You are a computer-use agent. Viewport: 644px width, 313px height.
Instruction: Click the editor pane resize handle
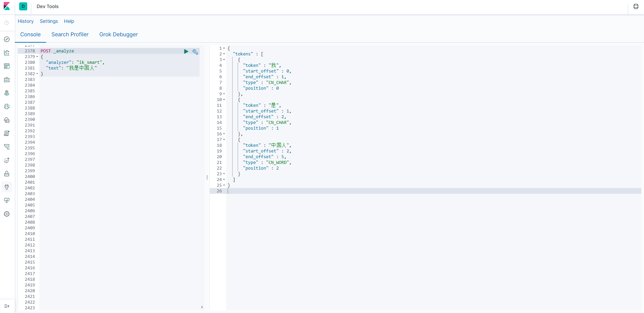[207, 177]
